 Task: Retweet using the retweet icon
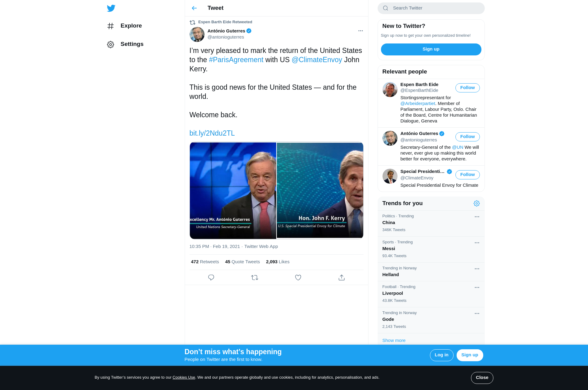254,277
